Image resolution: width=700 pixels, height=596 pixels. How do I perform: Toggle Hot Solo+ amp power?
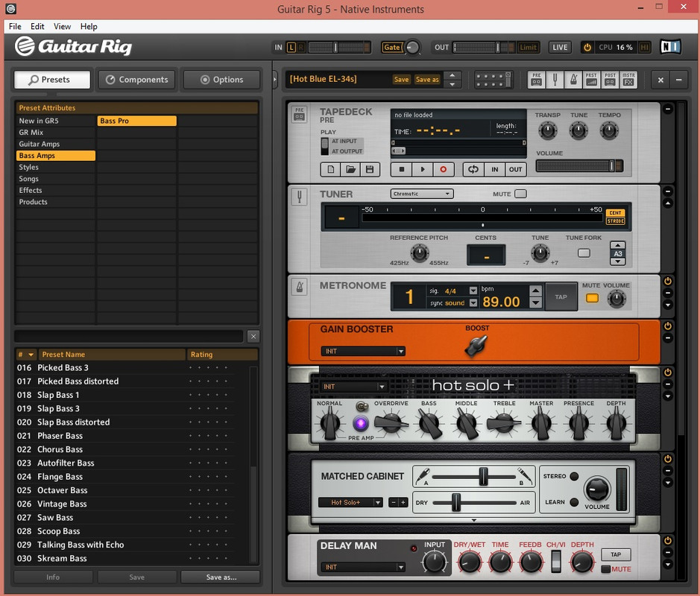[x=668, y=372]
